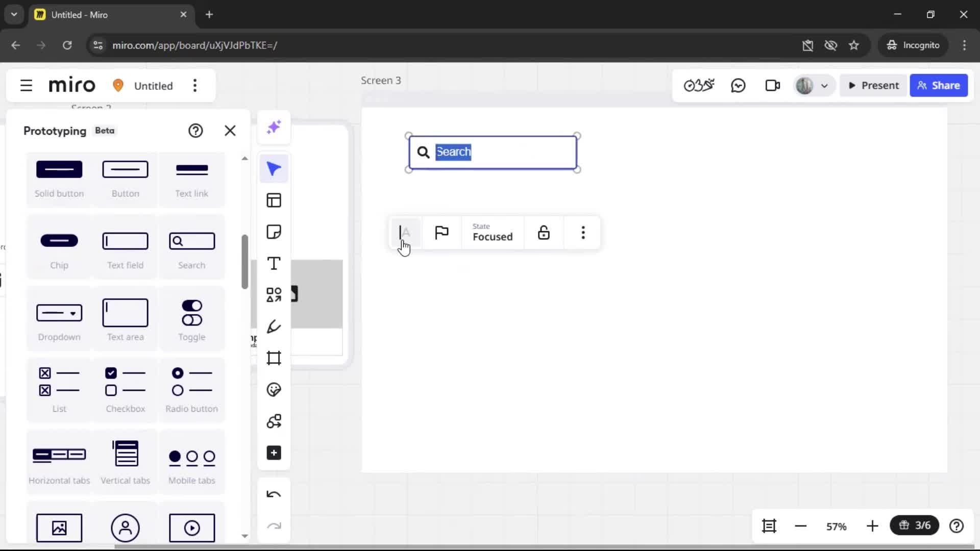Open the Prototyping components tool

[274, 421]
